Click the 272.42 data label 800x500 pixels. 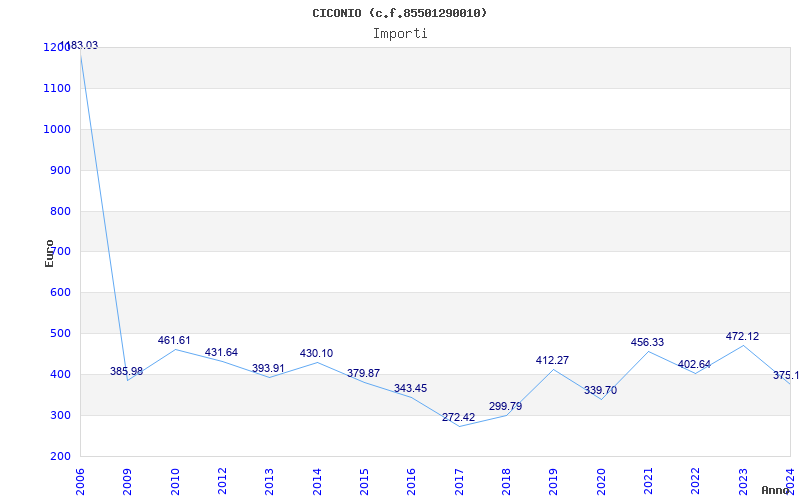(x=458, y=417)
